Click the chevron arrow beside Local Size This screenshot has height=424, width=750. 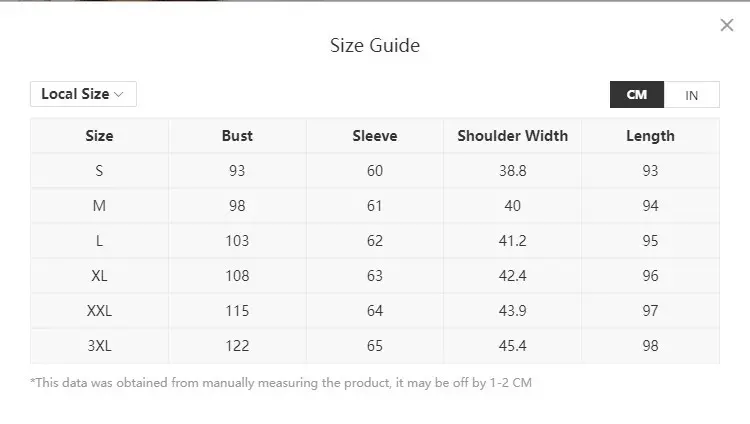[x=119, y=94]
